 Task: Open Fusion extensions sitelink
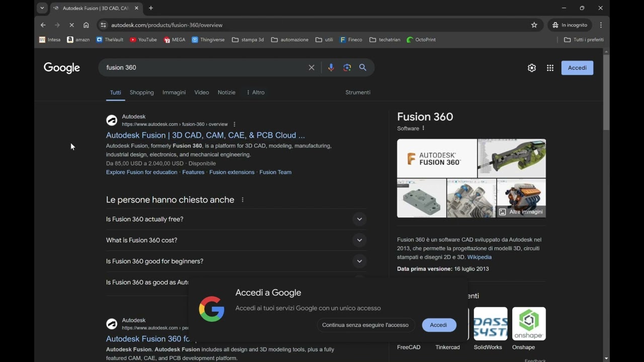point(232,172)
